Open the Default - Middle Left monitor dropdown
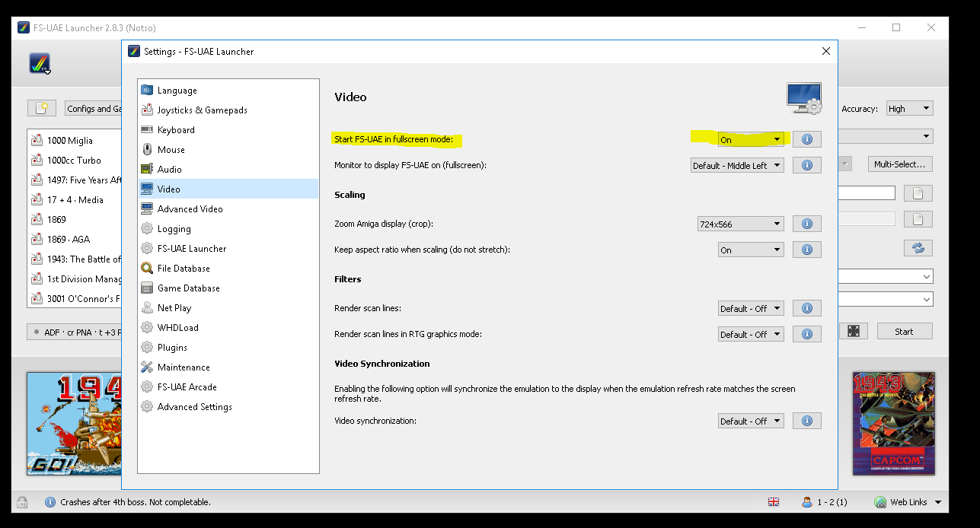The width and height of the screenshot is (980, 528). tap(737, 165)
